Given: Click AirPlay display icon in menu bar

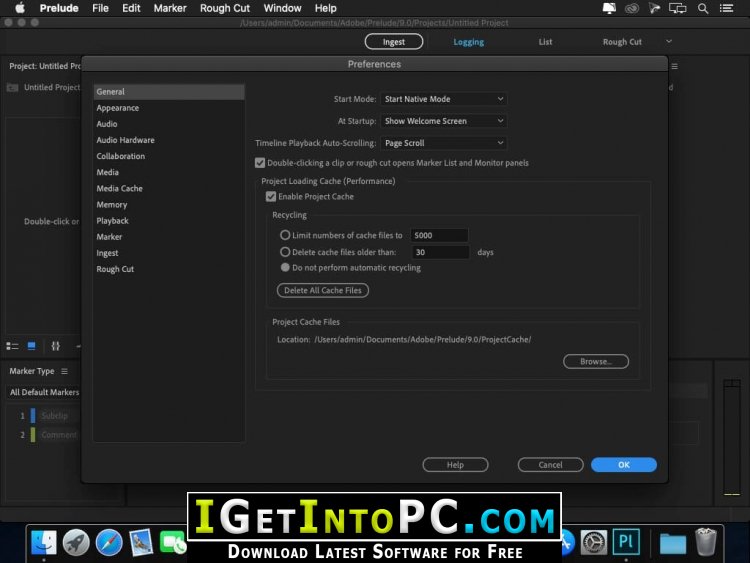Looking at the screenshot, I should pyautogui.click(x=677, y=8).
